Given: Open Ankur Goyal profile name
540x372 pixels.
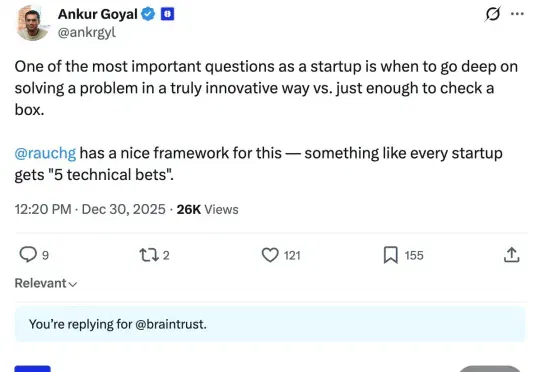Looking at the screenshot, I should coord(98,14).
